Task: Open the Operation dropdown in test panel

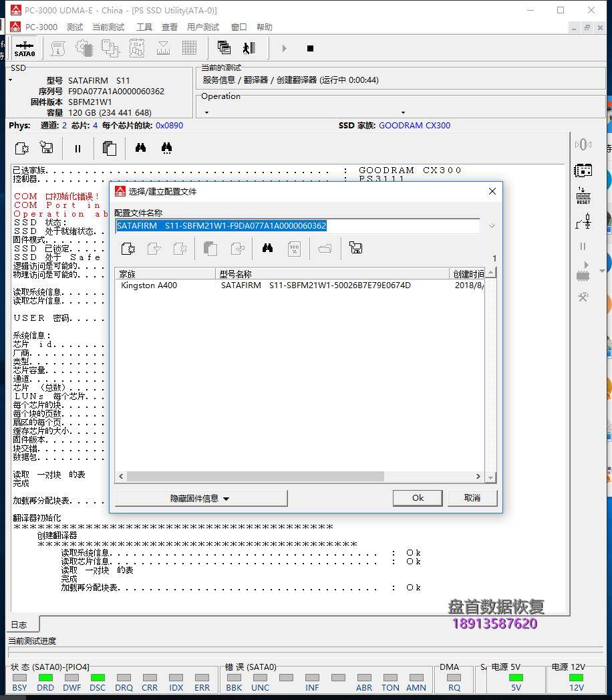Action: [402, 112]
